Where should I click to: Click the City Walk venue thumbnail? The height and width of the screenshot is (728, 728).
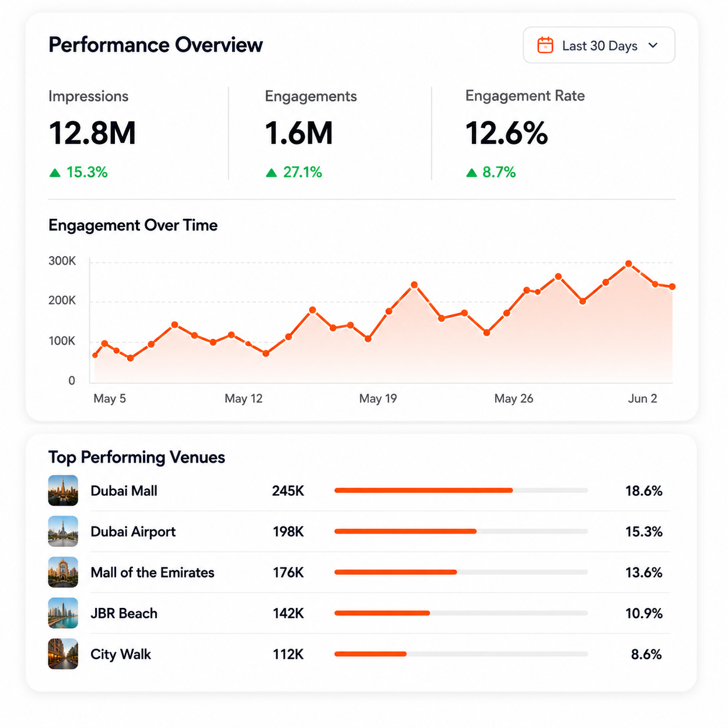[63, 654]
